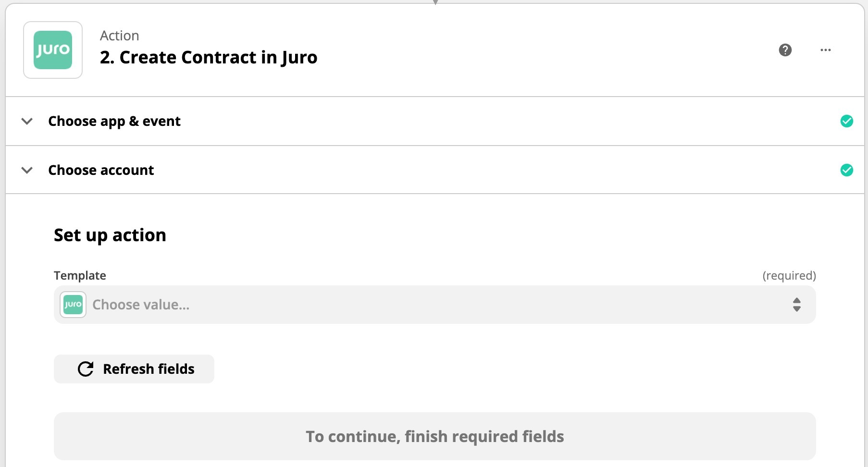The height and width of the screenshot is (467, 868).
Task: Click the Template field label
Action: (x=80, y=276)
